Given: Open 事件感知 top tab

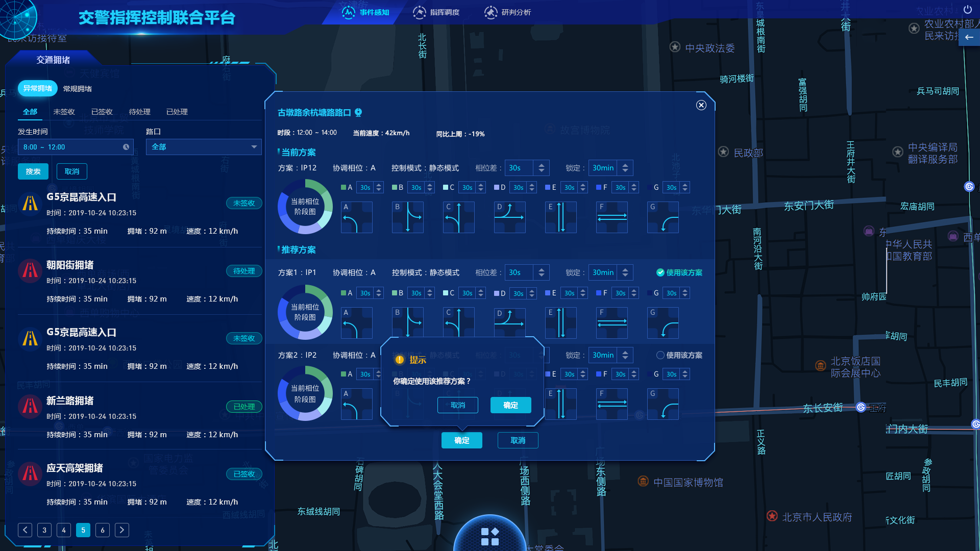Looking at the screenshot, I should 366,12.
